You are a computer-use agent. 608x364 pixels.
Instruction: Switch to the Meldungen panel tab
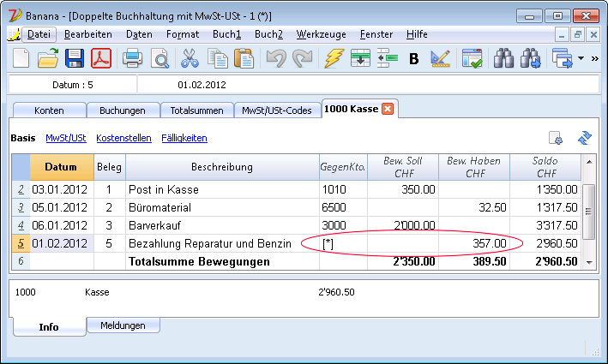pos(123,325)
